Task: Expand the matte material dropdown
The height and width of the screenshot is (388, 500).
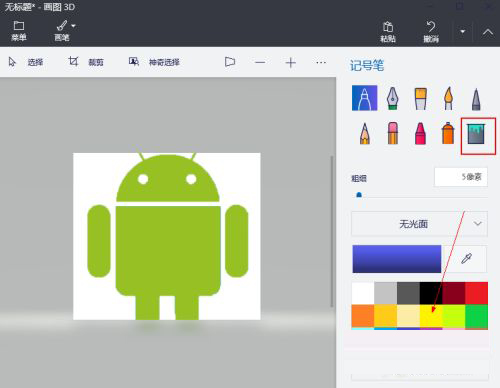Action: coord(419,224)
